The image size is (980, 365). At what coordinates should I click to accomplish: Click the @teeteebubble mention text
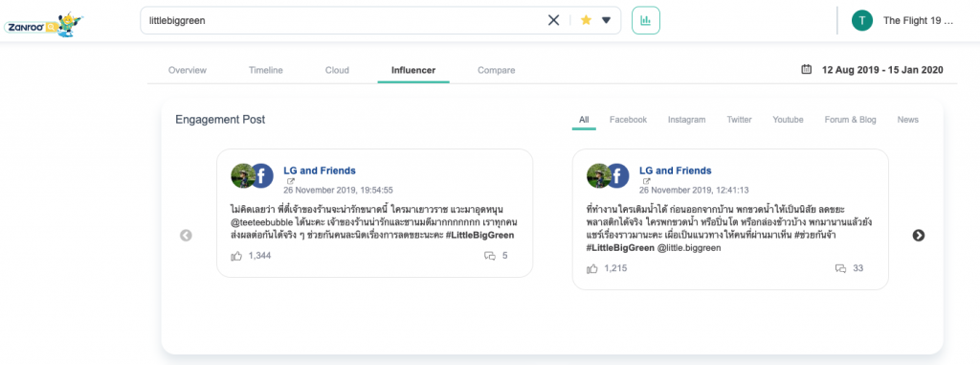262,222
